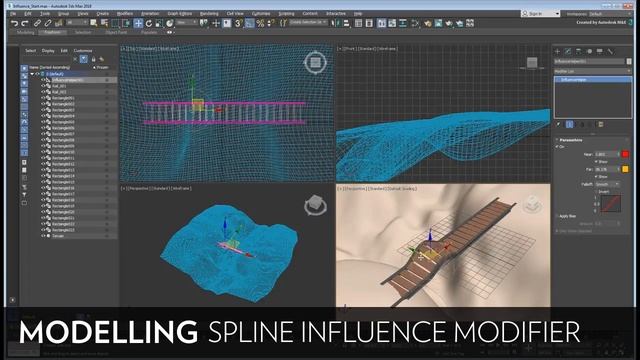Toggle visibility eye of 0 (default) layer

point(37,74)
